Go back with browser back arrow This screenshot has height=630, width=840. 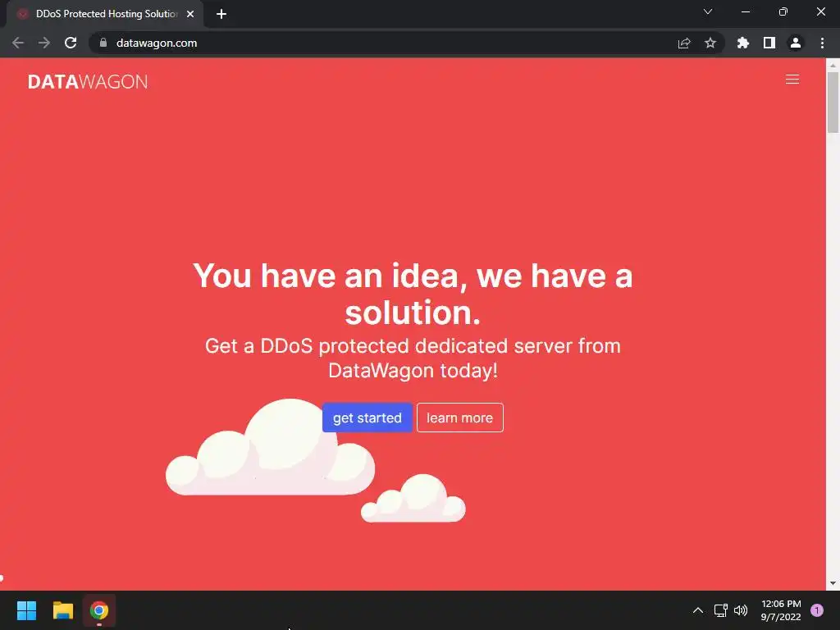pyautogui.click(x=18, y=43)
